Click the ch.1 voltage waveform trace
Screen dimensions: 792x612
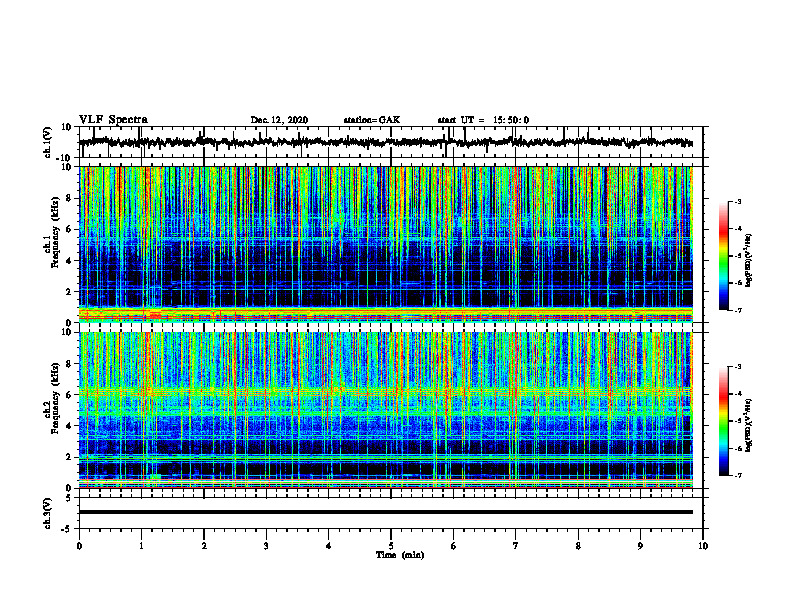tap(386, 142)
